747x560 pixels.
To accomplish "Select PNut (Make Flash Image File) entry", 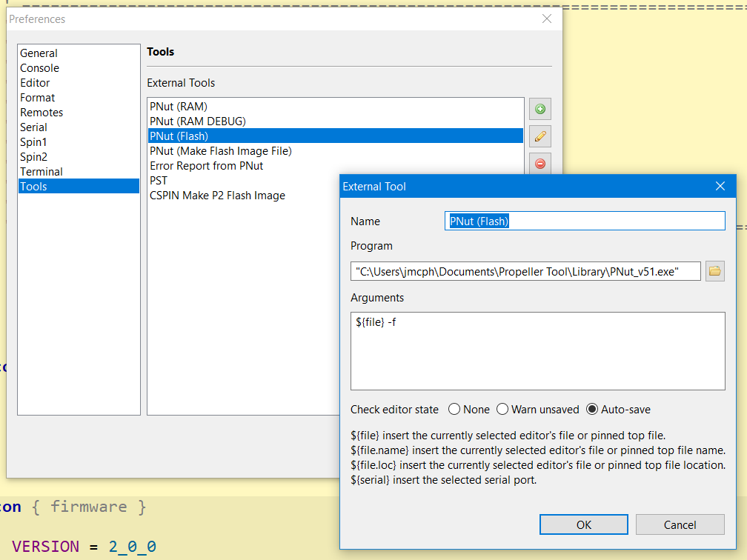I will [x=336, y=150].
